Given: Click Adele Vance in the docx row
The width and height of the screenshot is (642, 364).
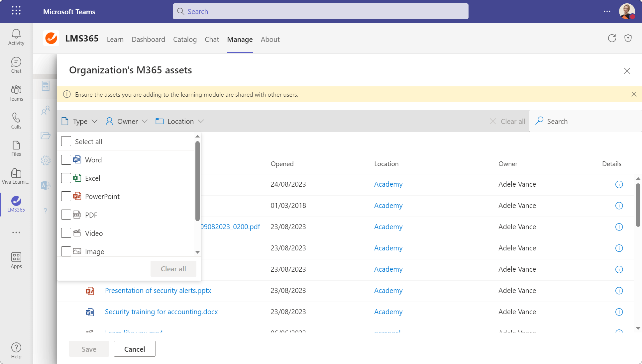Looking at the screenshot, I should [517, 312].
